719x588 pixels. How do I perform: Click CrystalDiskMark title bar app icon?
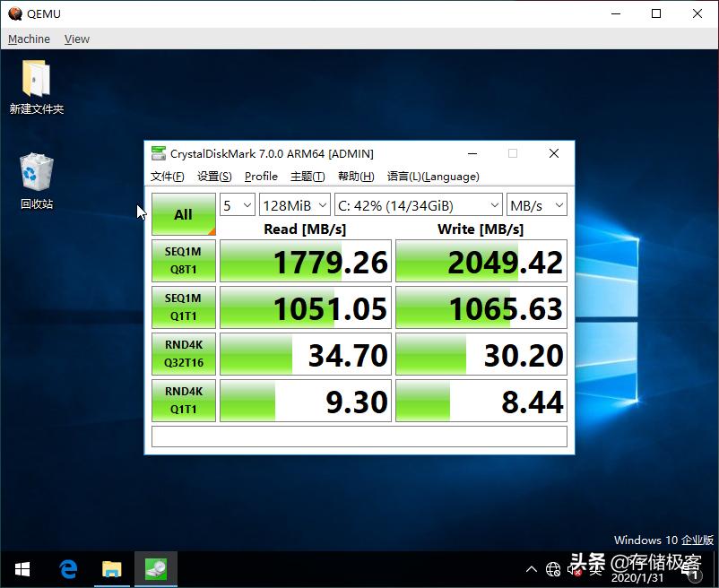(x=159, y=153)
